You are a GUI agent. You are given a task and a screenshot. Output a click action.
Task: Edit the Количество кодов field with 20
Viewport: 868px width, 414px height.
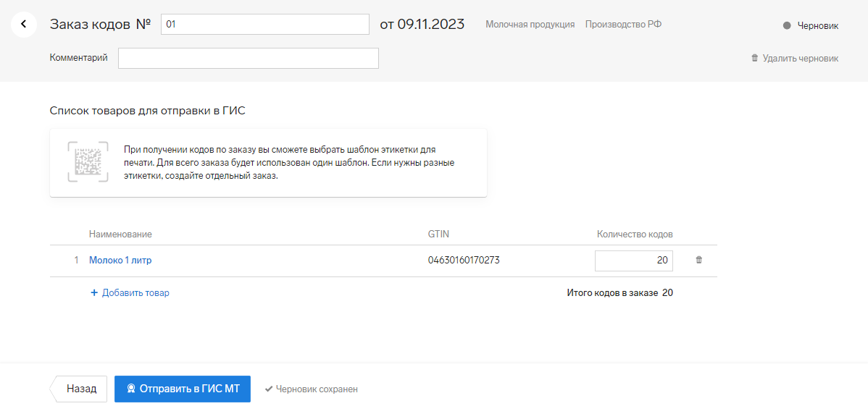tap(634, 261)
